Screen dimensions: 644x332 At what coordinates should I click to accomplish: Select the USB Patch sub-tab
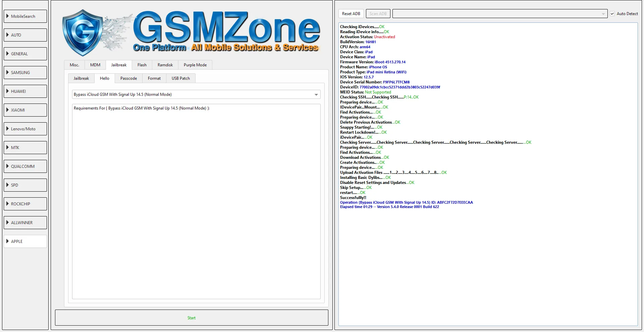[x=180, y=78]
